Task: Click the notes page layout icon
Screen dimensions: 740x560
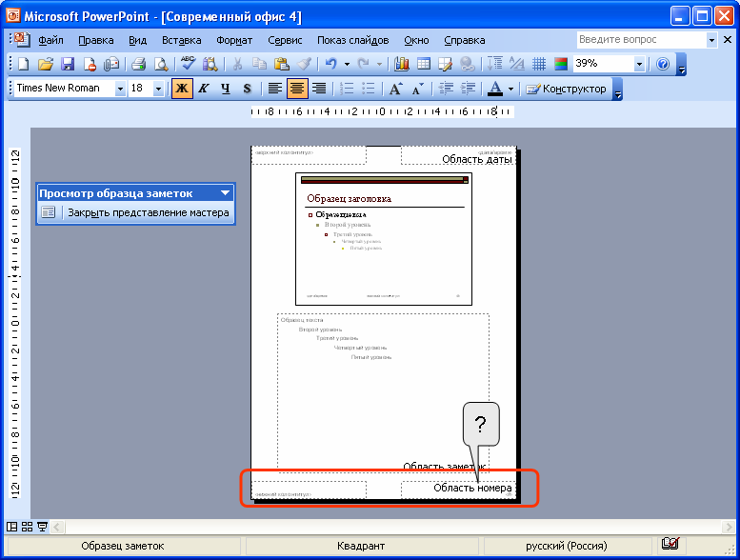Action: coord(49,212)
